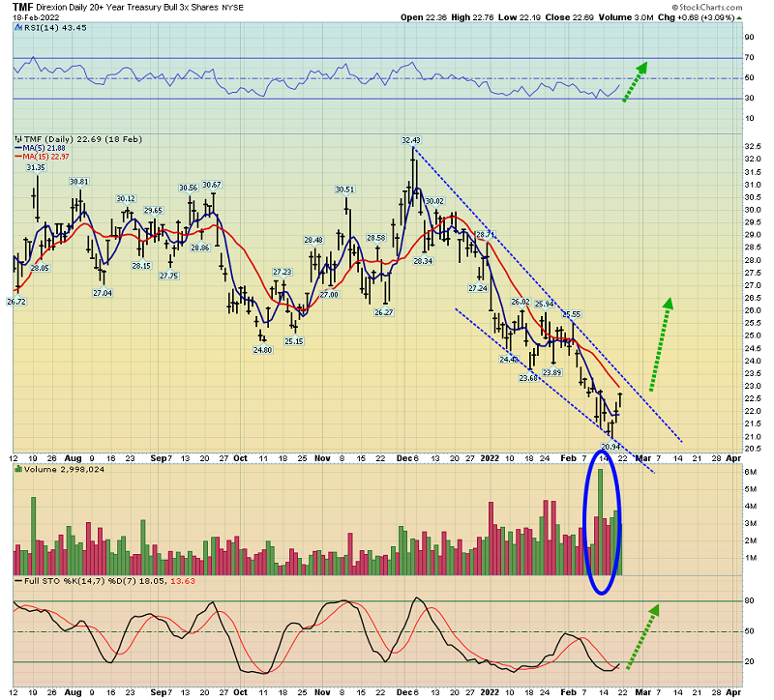Open the ©StockCharts.com credit link
Screen dimensions: 774x700
coord(707,8)
